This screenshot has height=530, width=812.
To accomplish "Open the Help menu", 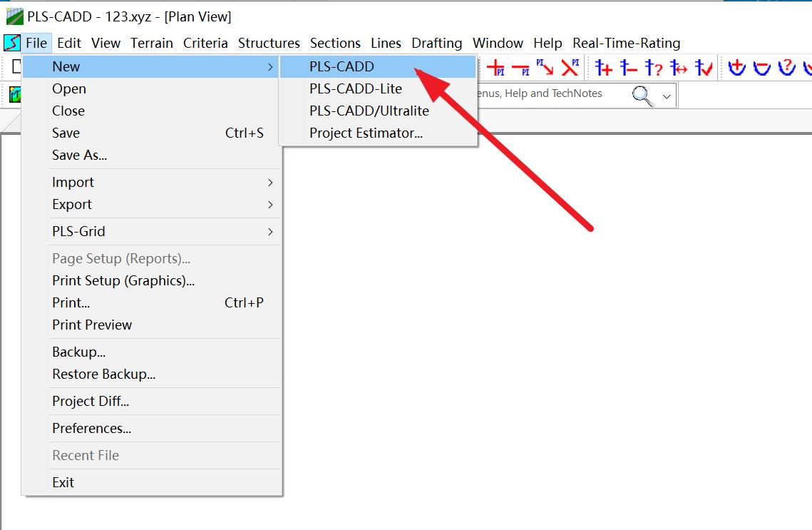I will pos(548,43).
